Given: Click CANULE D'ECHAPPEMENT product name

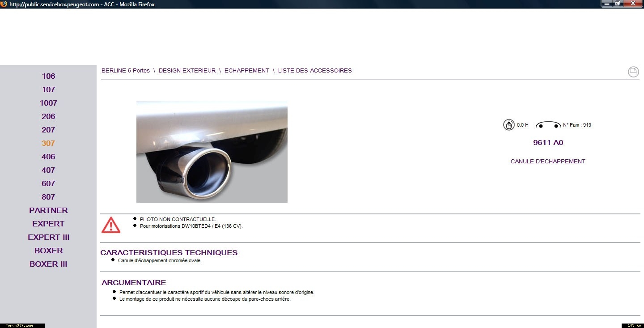Looking at the screenshot, I should [548, 162].
